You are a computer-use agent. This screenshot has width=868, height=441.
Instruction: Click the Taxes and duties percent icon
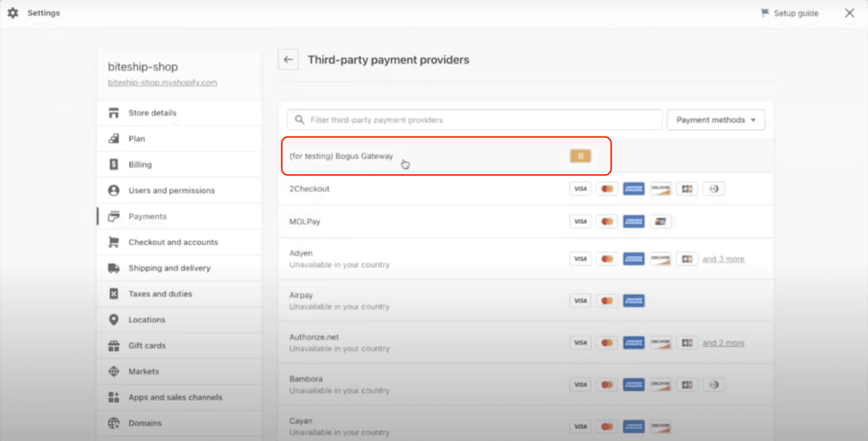click(114, 294)
